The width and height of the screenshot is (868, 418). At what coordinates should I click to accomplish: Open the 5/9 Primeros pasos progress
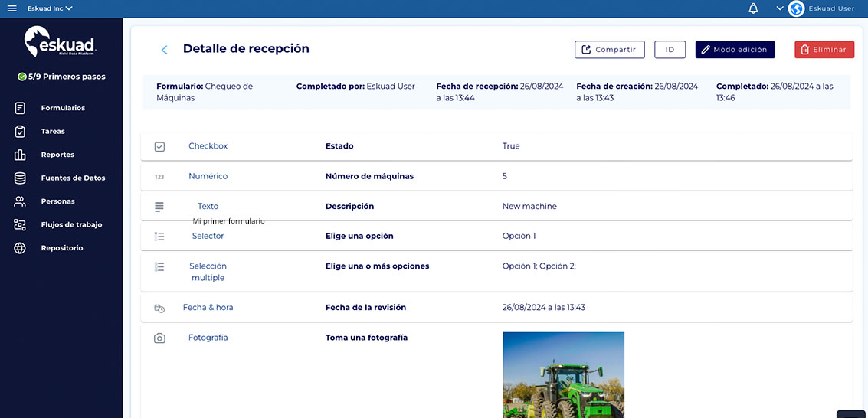pos(61,77)
